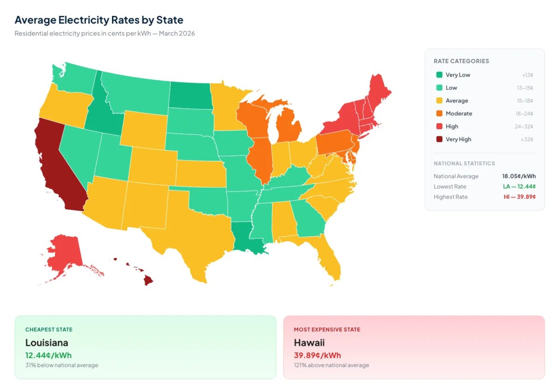560x392 pixels.
Task: Open the Cheapest State Louisiana card
Action: (x=145, y=347)
